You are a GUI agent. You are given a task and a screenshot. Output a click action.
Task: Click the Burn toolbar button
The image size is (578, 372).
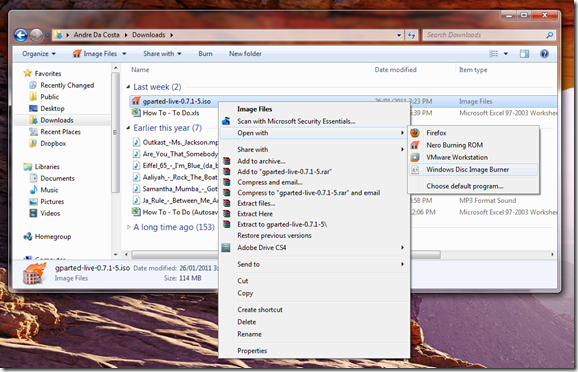click(205, 54)
